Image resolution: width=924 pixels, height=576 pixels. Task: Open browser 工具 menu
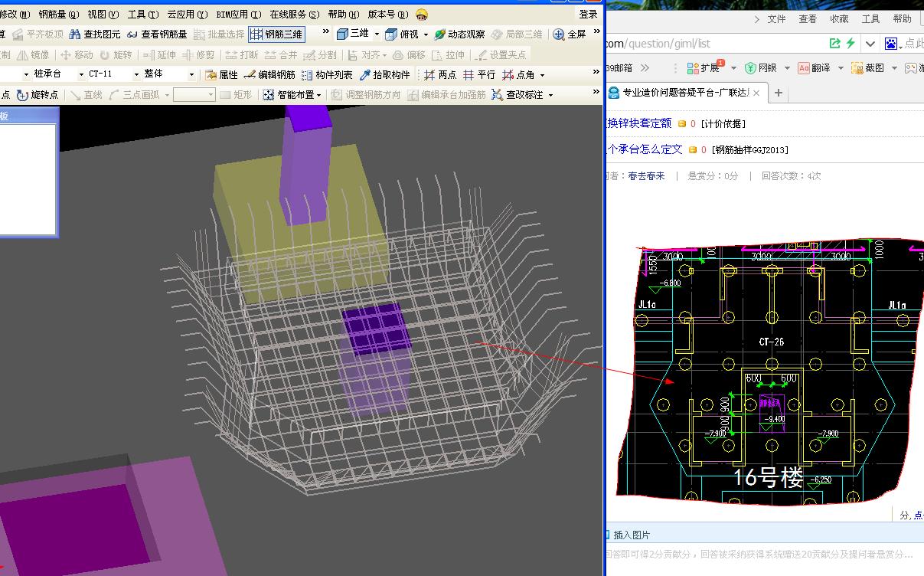click(870, 19)
